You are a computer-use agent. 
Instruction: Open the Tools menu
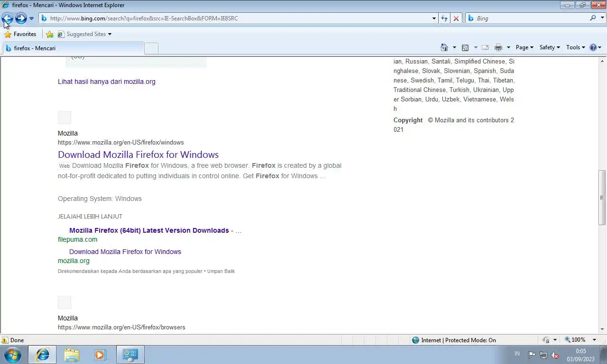[576, 47]
